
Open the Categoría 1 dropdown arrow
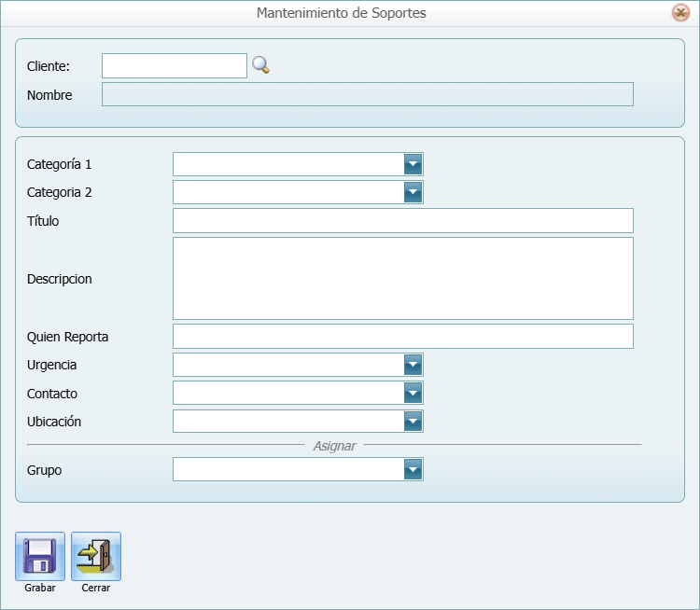click(413, 164)
